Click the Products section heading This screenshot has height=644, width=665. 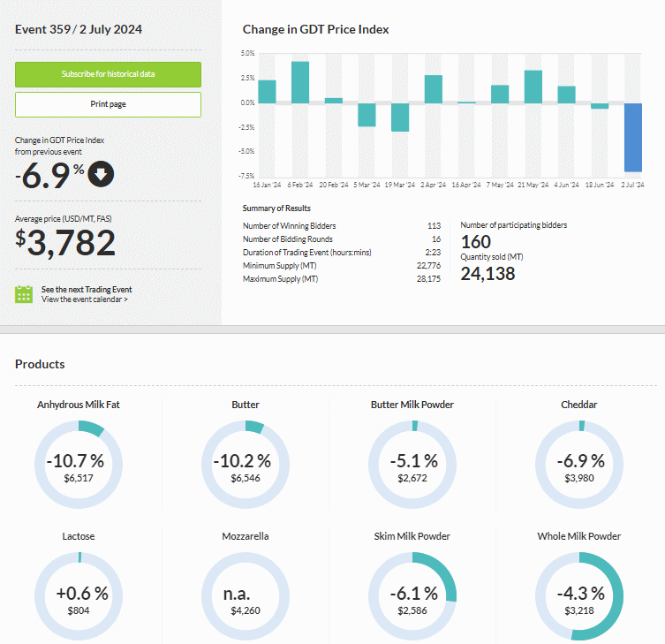click(x=40, y=364)
